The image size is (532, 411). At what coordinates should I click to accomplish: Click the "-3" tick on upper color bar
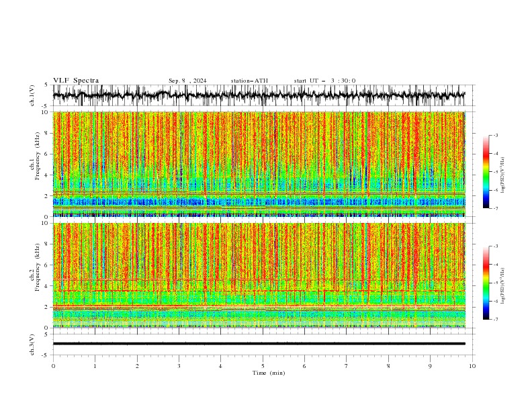click(x=495, y=135)
